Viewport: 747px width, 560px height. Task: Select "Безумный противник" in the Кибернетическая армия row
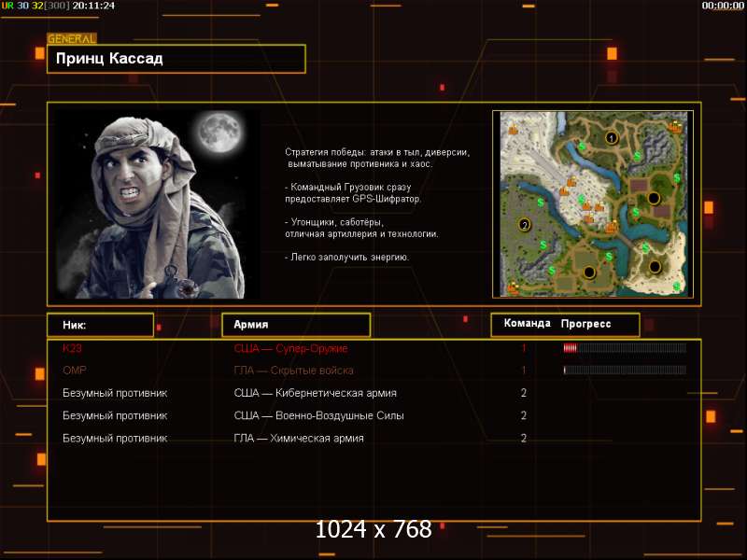[115, 393]
